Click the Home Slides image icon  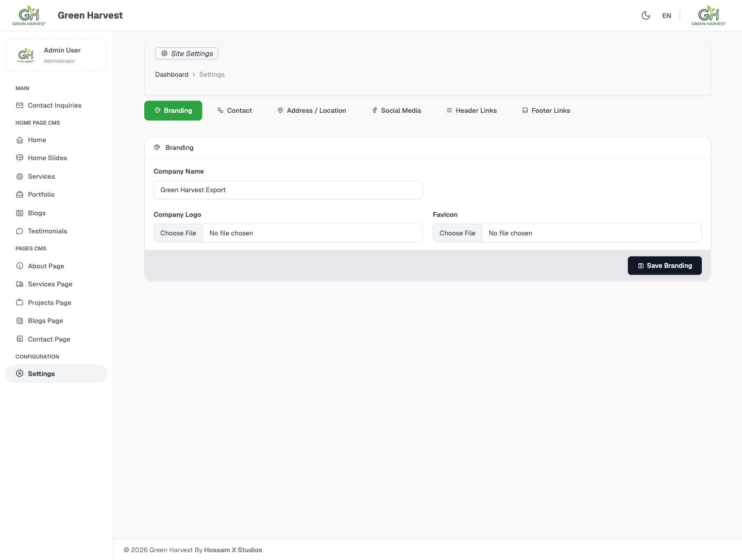(20, 158)
